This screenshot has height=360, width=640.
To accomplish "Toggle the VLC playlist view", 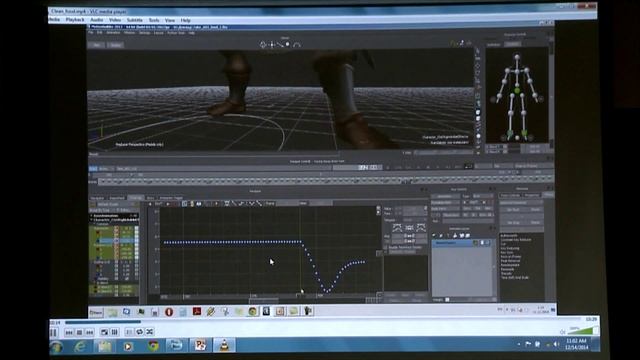I will 129,332.
